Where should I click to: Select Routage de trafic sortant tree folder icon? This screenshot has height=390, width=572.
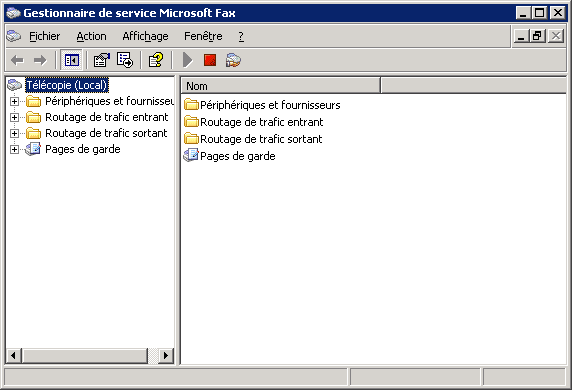point(34,133)
